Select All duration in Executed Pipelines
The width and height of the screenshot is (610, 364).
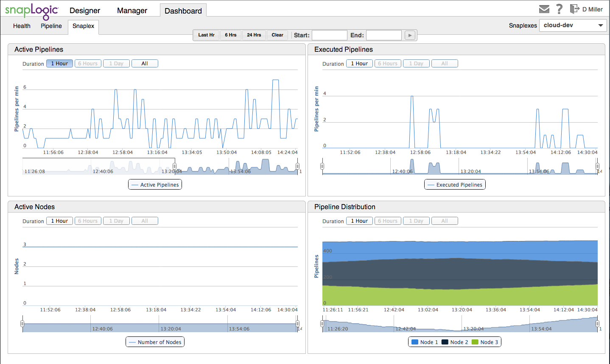445,64
